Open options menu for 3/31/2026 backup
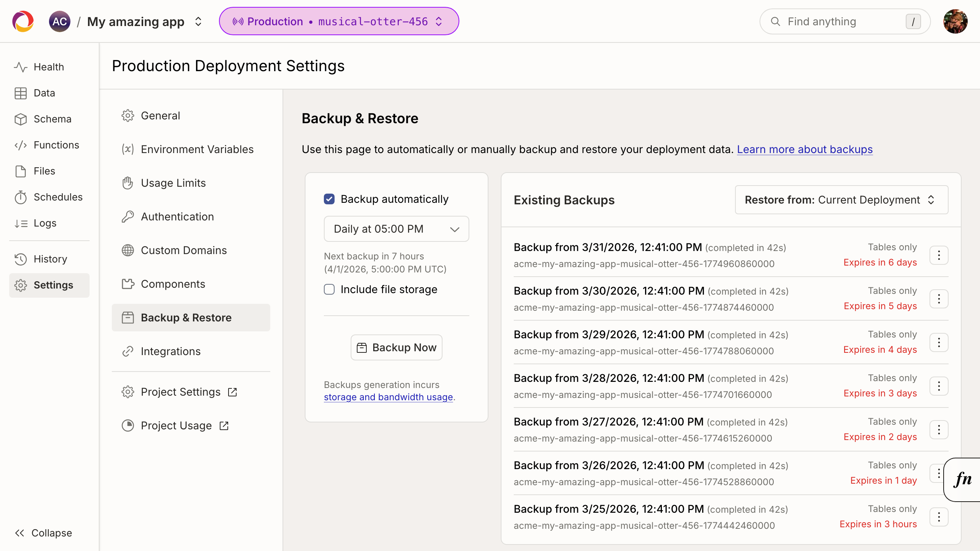The image size is (980, 551). click(939, 255)
